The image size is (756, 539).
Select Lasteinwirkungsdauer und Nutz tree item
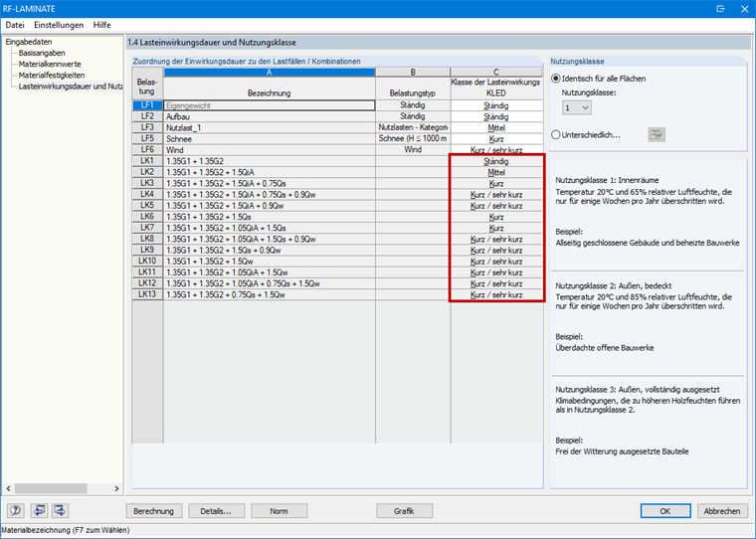click(x=71, y=87)
